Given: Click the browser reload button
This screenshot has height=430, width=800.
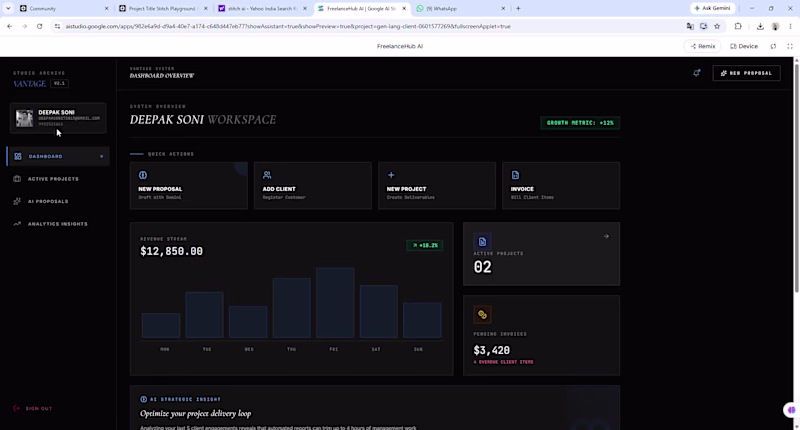Looking at the screenshot, I should (39, 26).
